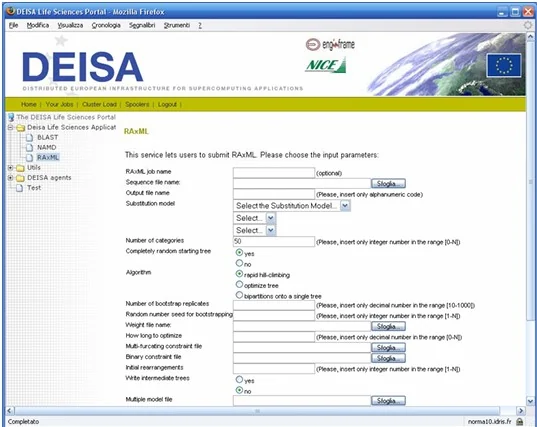The image size is (537, 427).
Task: Click the Firefox throbber activity icon
Action: click(528, 25)
